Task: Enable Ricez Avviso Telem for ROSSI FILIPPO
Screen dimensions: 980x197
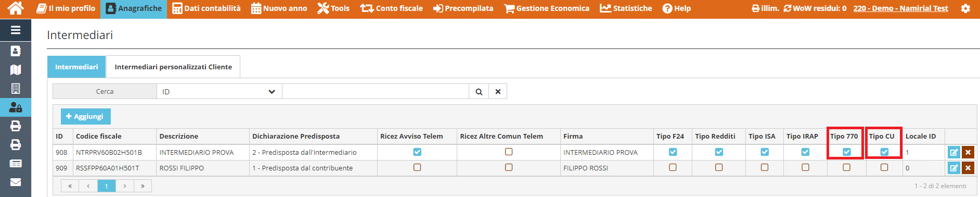Action: pyautogui.click(x=417, y=167)
